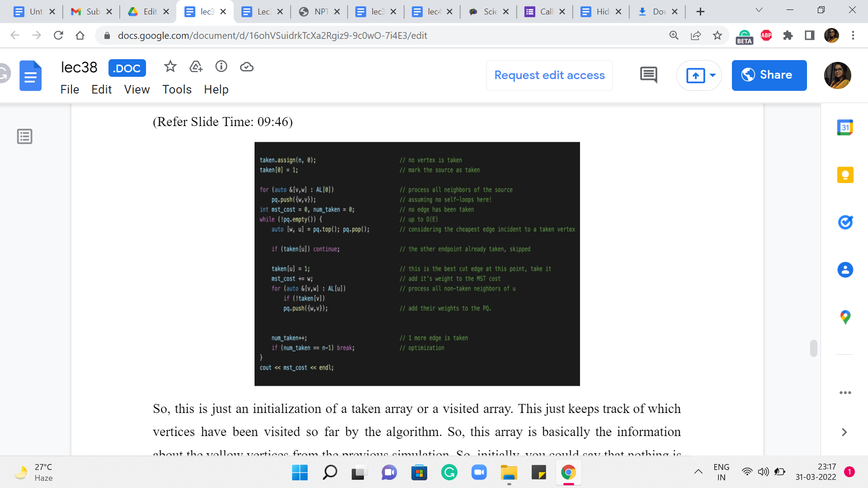Viewport: 868px width, 488px height.
Task: Open Google Keep side panel
Action: 844,175
